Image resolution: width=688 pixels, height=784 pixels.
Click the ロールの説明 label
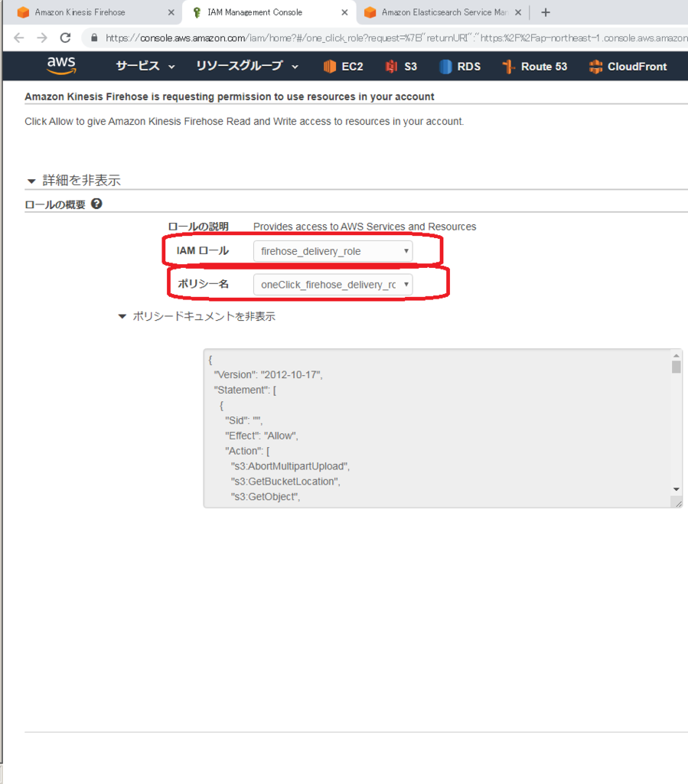pyautogui.click(x=198, y=227)
